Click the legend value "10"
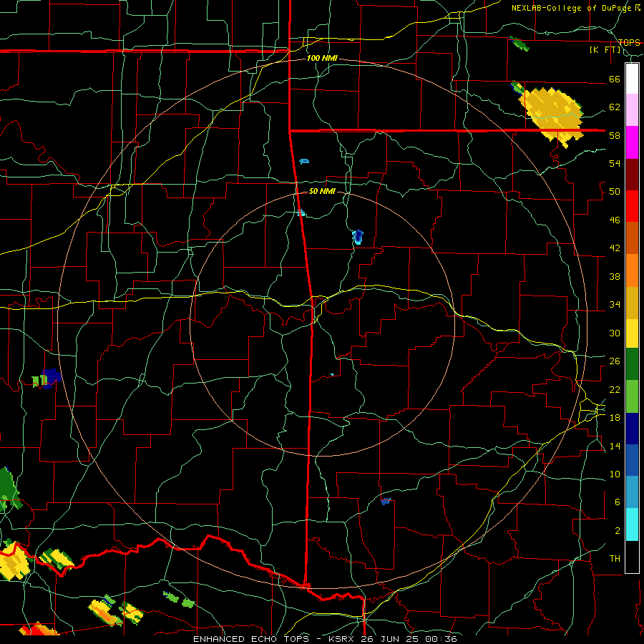644x644 pixels. click(615, 474)
